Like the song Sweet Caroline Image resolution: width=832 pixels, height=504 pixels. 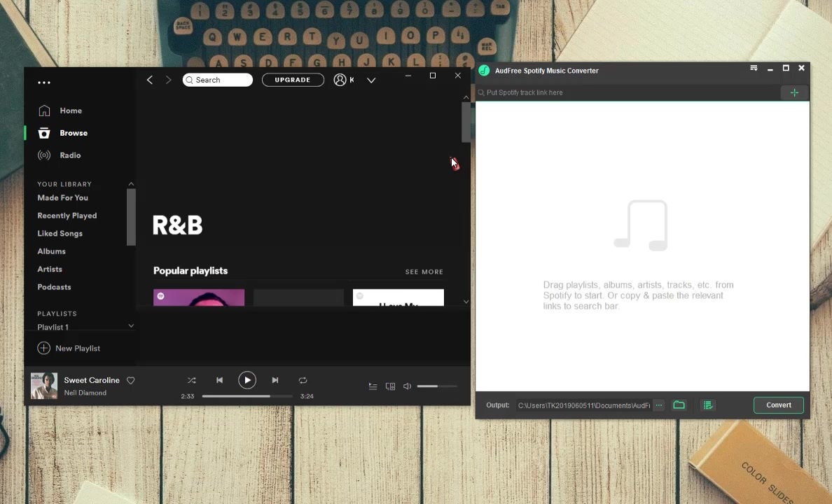[x=130, y=380]
